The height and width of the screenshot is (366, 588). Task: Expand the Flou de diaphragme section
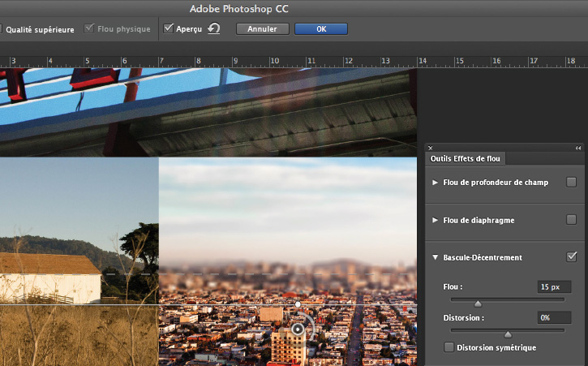[x=436, y=220]
